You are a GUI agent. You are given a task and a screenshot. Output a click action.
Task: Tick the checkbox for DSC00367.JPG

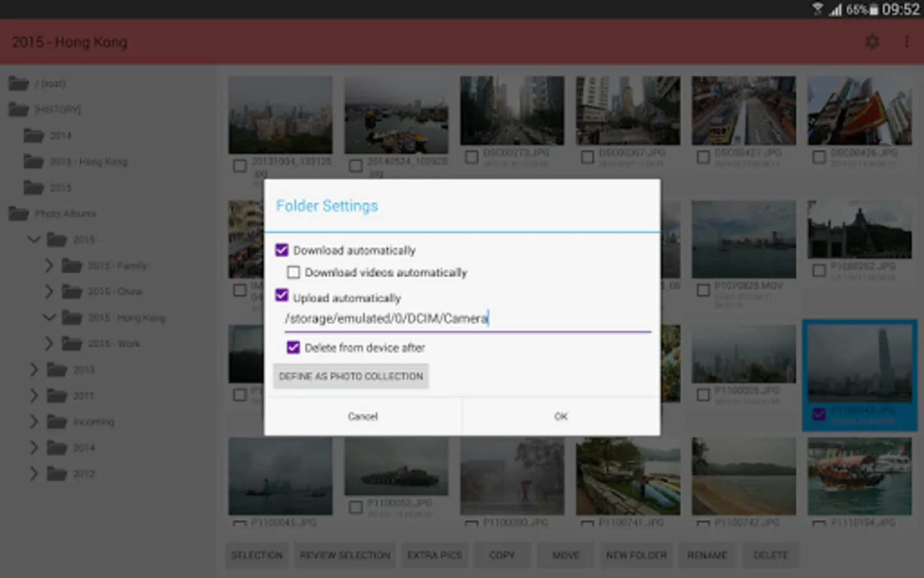(587, 157)
